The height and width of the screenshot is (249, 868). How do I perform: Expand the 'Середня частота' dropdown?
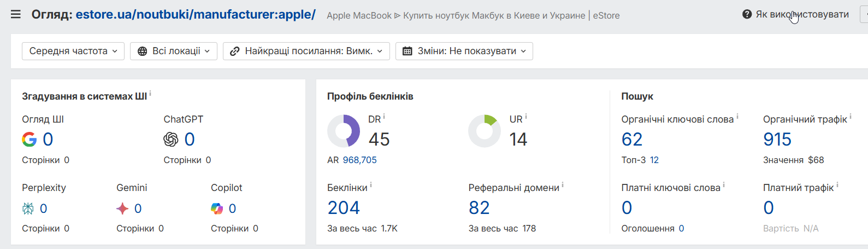coord(73,51)
